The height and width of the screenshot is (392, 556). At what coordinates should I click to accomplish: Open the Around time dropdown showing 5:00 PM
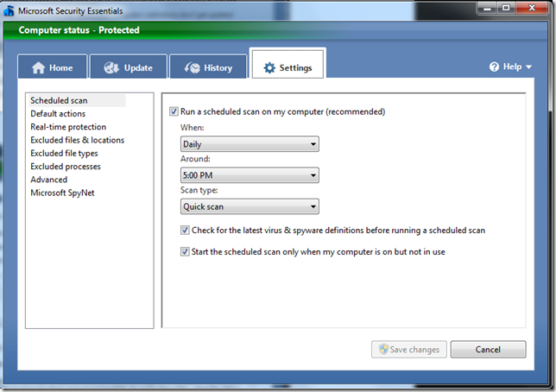pos(250,175)
